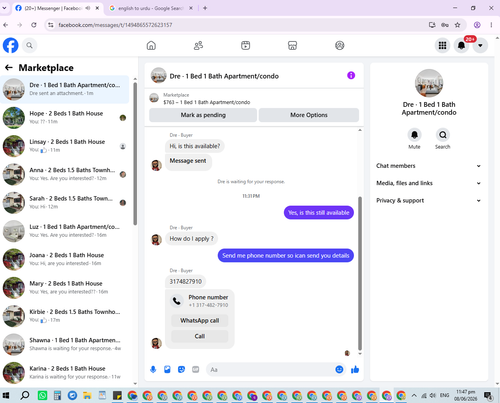Screen dimensions: 500x403
Task: Open the Groups icon in top navigation
Action: [x=340, y=45]
